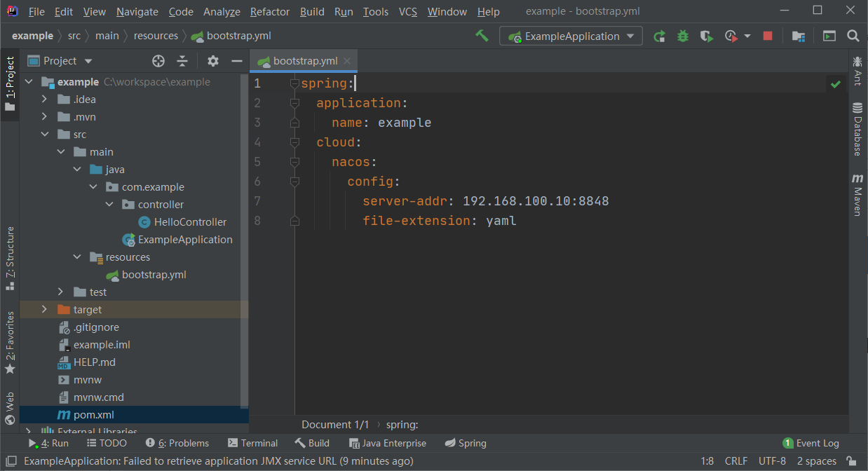Image resolution: width=868 pixels, height=471 pixels.
Task: Open the Event Log
Action: coord(811,443)
